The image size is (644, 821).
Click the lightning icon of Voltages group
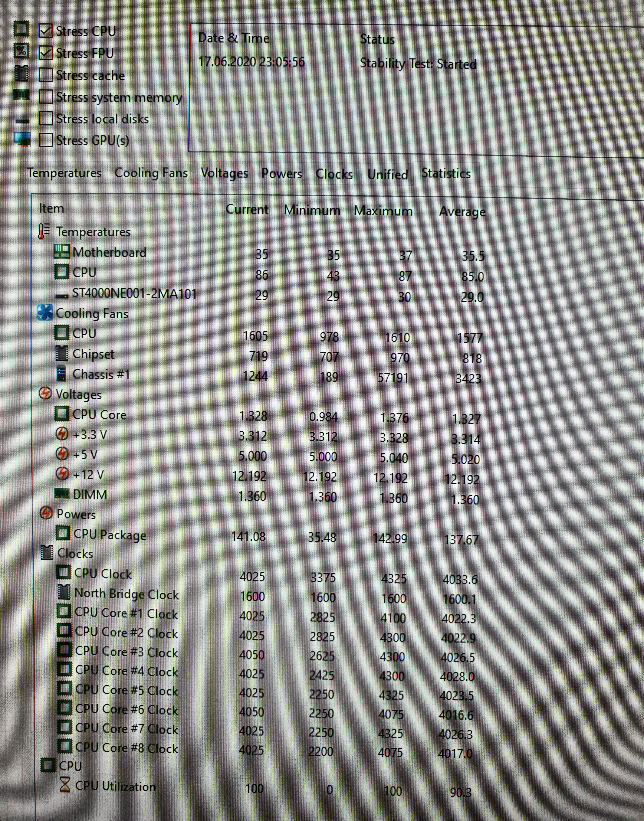coord(45,393)
